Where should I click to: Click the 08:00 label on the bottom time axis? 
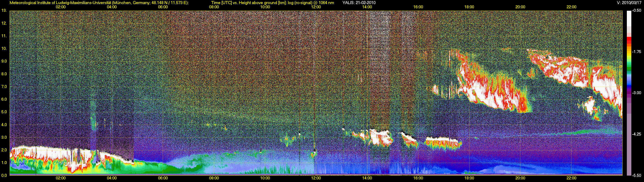[x=214, y=178]
